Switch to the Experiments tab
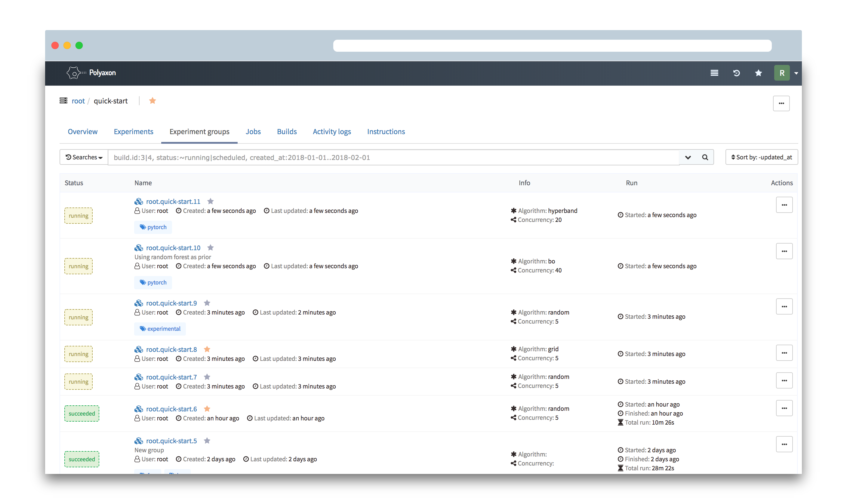The image size is (847, 504). pos(134,131)
